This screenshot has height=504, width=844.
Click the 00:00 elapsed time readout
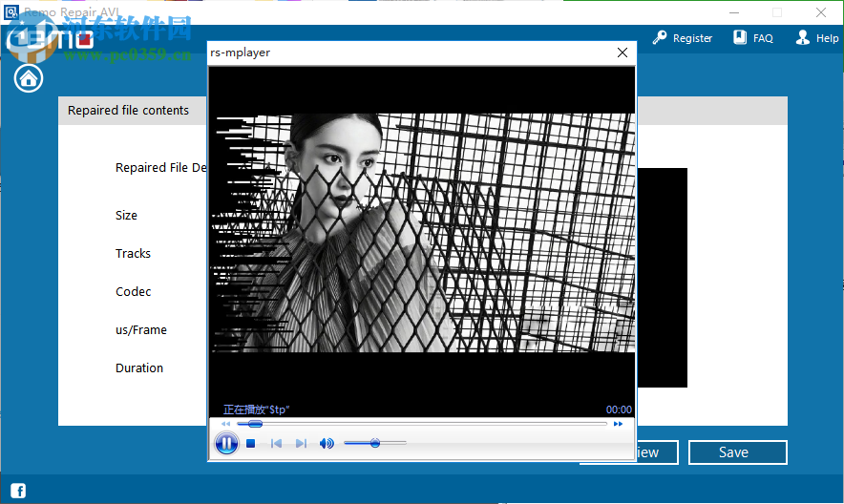[619, 409]
